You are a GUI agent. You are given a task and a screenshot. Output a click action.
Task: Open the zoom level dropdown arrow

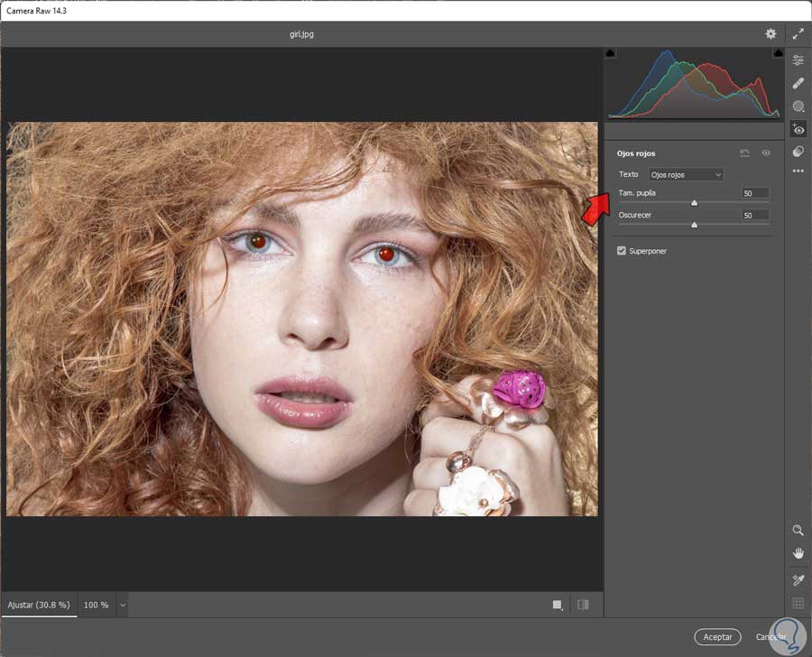pos(123,605)
